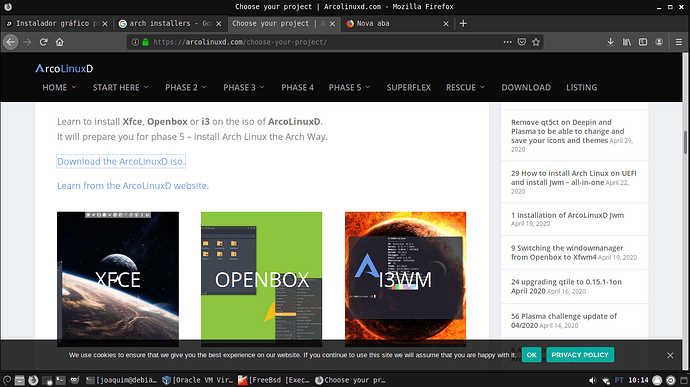Launch GIMP from taskbar launcher
Screen dimensions: 690x387
74,380
